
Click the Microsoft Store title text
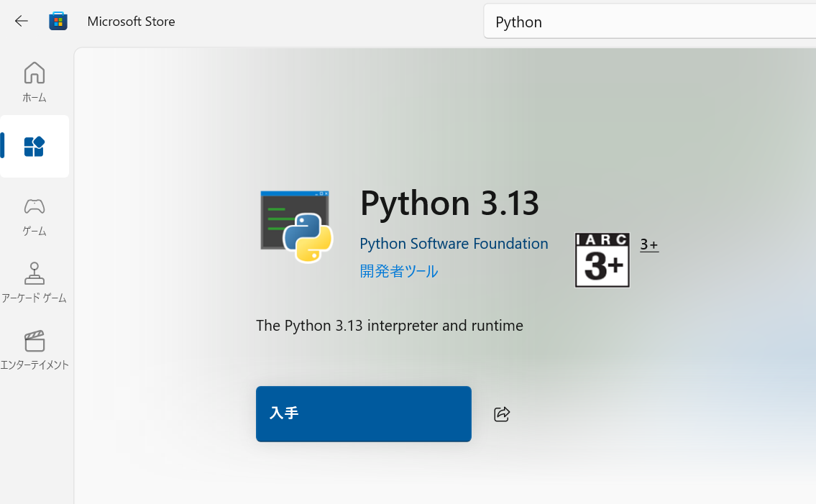coord(131,22)
